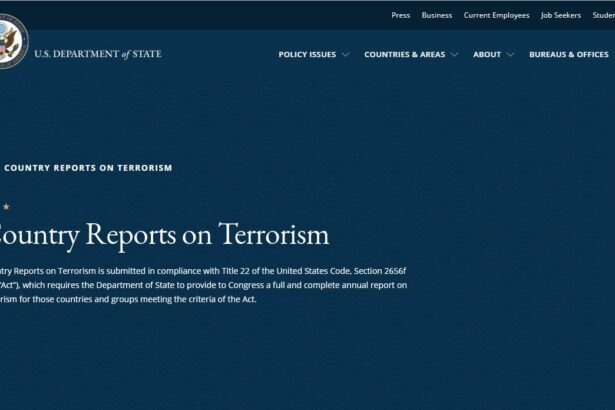This screenshot has height=410, width=615.
Task: Open the Policy Issues menu label
Action: click(307, 55)
